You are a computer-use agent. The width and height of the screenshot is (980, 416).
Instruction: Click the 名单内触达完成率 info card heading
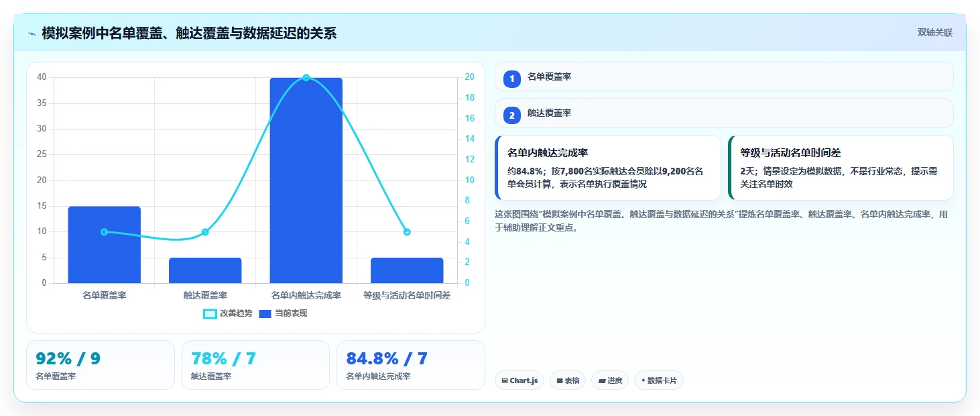pos(548,153)
